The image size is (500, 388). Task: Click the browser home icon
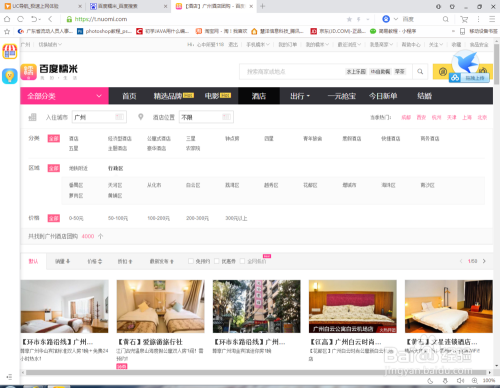[7, 19]
